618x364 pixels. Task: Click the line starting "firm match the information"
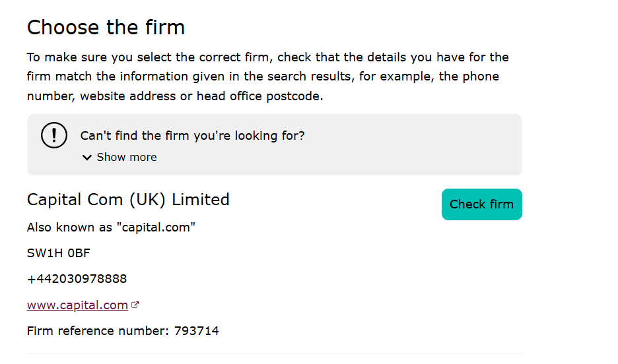coord(263,76)
